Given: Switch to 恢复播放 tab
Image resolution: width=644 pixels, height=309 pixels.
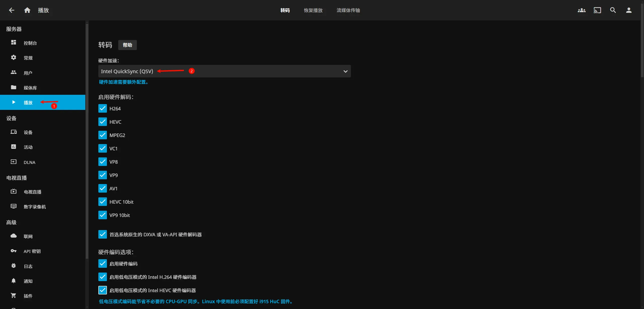Looking at the screenshot, I should 313,10.
